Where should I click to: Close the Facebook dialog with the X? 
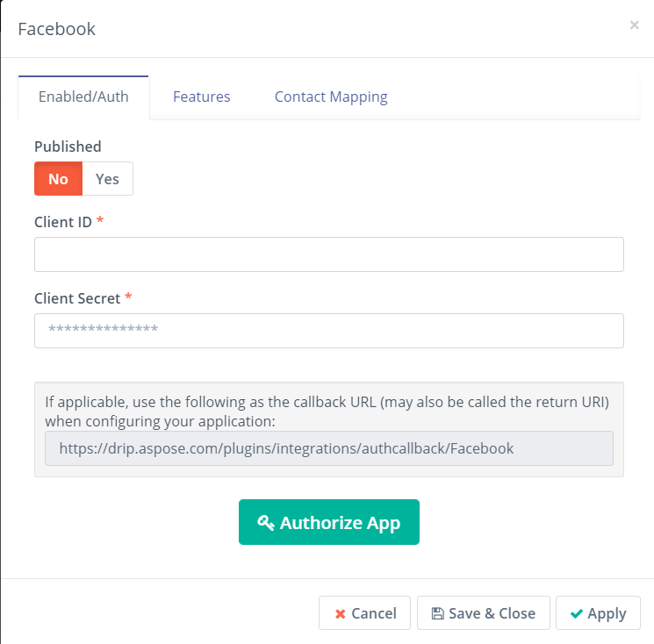634,25
